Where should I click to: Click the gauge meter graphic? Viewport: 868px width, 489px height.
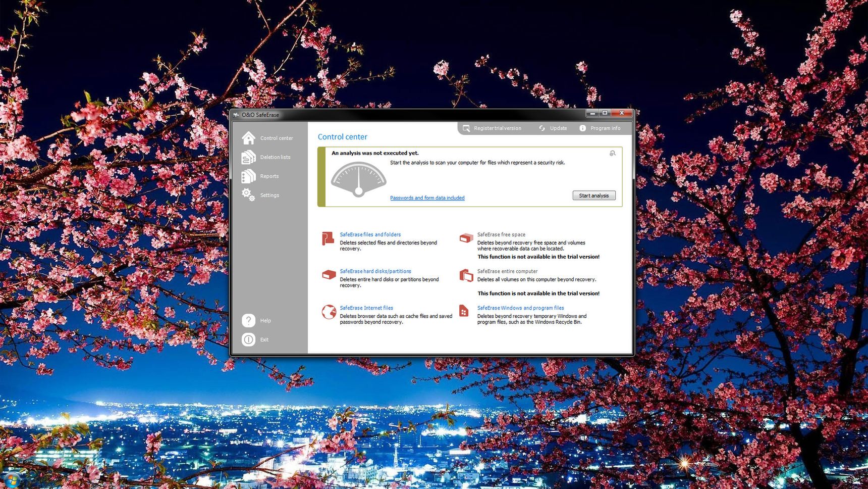pyautogui.click(x=358, y=179)
